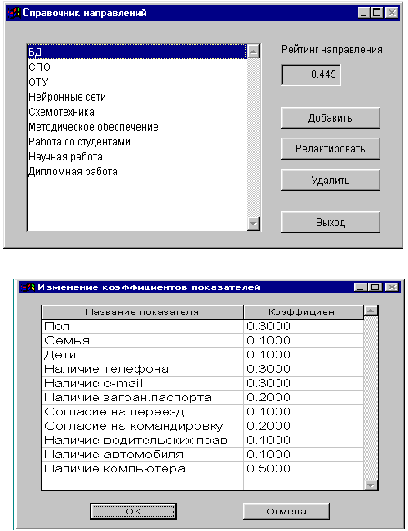Select the Нейронные сети list entry
408x531 pixels.
(x=137, y=97)
